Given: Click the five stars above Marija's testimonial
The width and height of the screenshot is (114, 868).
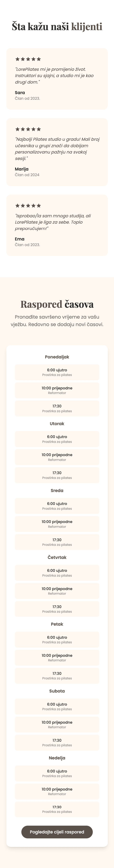Looking at the screenshot, I should click(x=28, y=129).
